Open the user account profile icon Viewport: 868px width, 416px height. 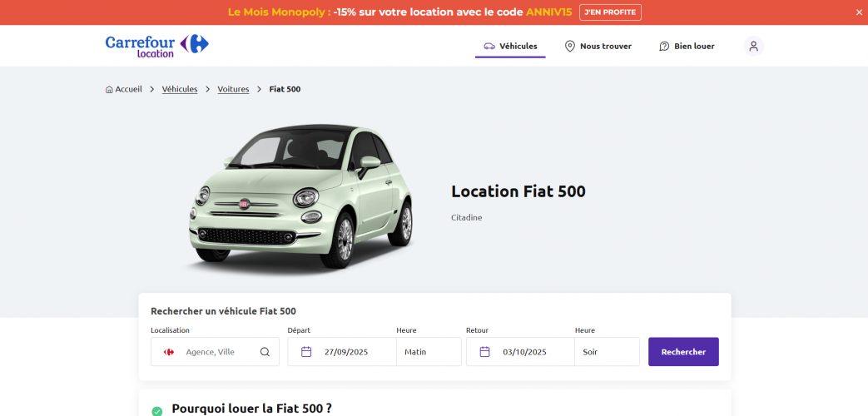(753, 46)
